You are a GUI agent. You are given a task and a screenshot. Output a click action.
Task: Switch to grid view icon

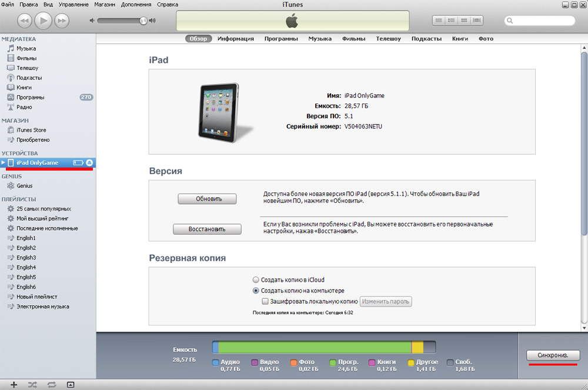pos(464,20)
